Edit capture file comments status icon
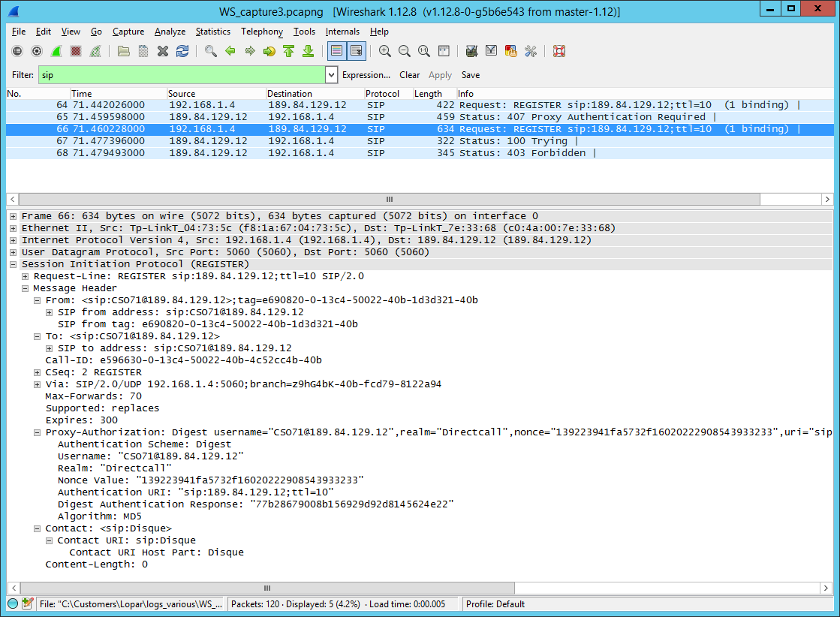Viewport: 840px width, 617px height. (x=27, y=603)
